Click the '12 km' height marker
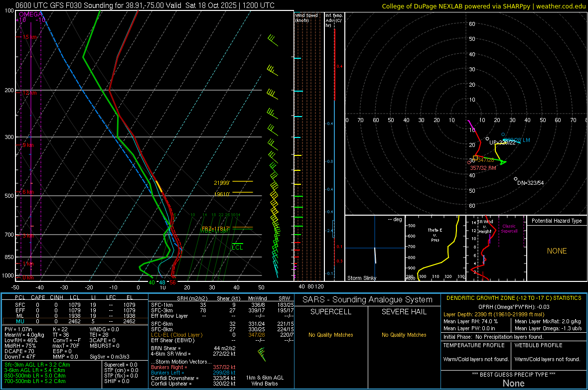The image size is (588, 390). (29, 93)
